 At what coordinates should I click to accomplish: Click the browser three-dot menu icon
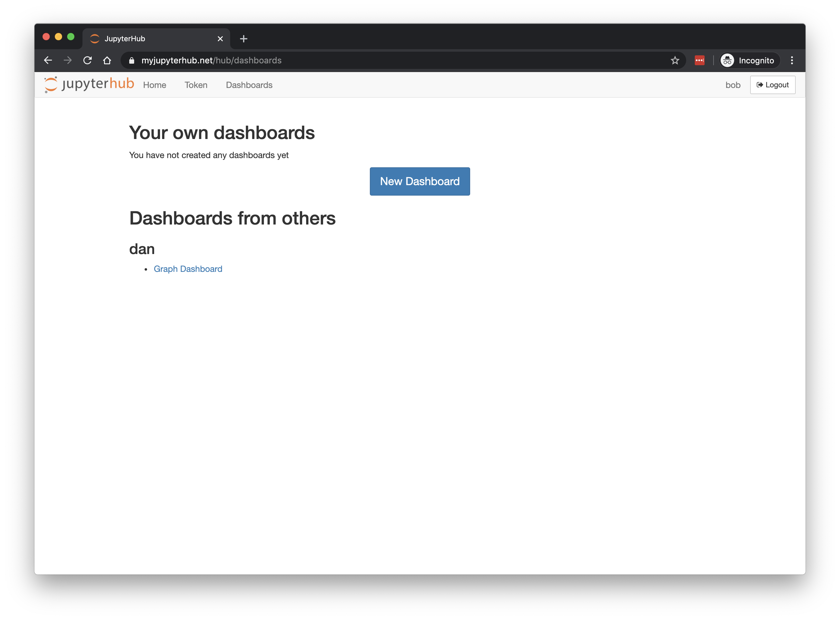tap(792, 60)
